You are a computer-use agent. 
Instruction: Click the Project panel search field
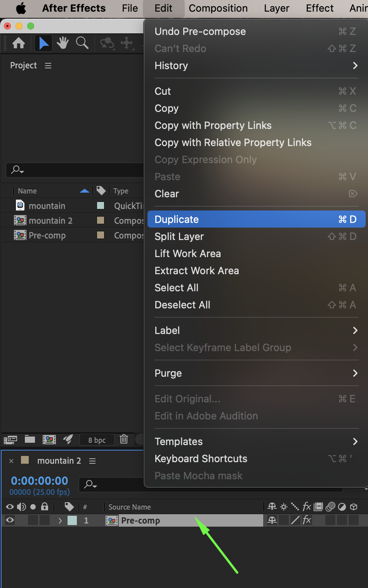76,170
